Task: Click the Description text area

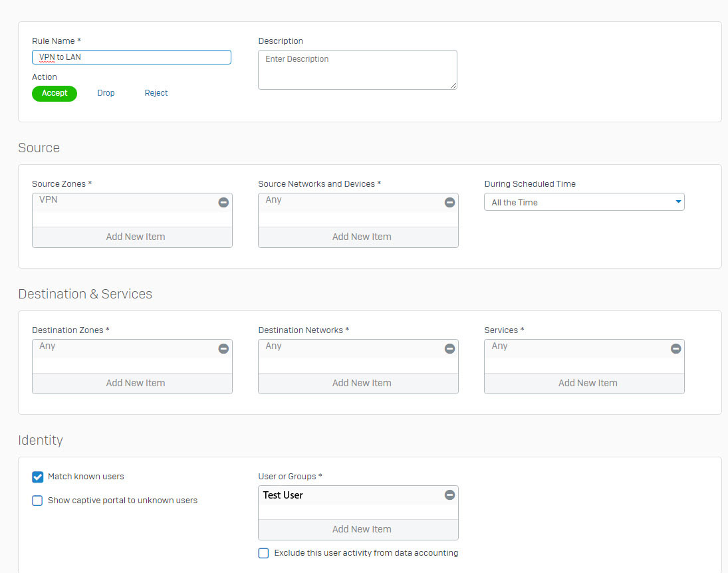Action: (x=358, y=70)
